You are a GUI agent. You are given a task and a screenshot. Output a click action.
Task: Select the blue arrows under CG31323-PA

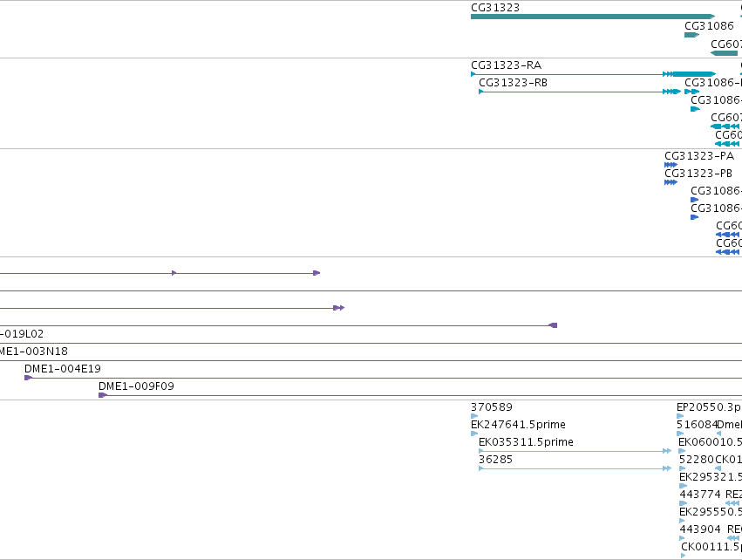point(671,165)
